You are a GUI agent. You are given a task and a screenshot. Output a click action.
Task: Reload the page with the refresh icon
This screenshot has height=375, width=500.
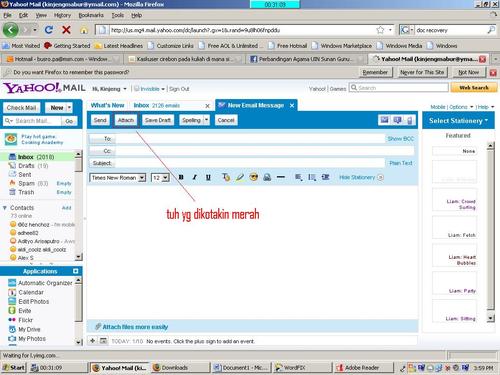click(x=49, y=30)
